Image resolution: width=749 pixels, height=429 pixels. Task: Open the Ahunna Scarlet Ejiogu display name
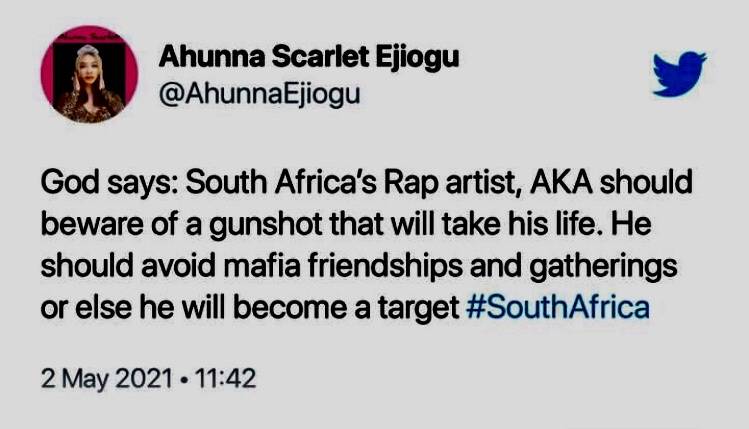coord(309,58)
